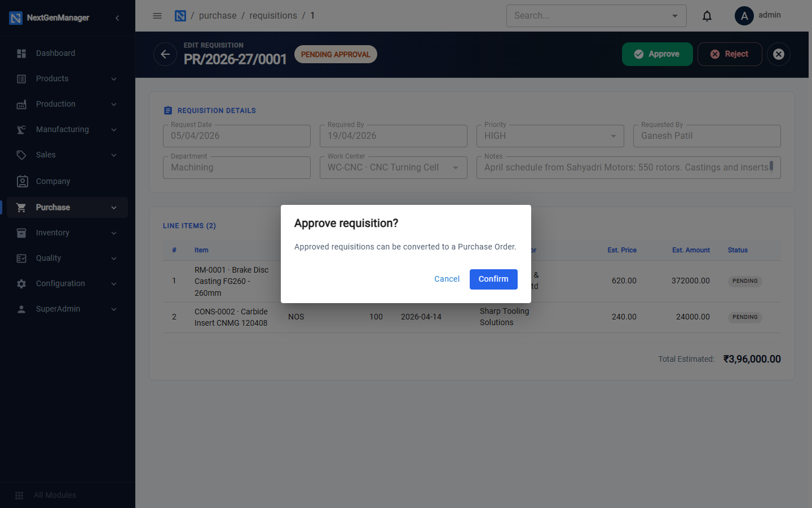Click the Required By date field
812x508 pixels.
pyautogui.click(x=394, y=136)
